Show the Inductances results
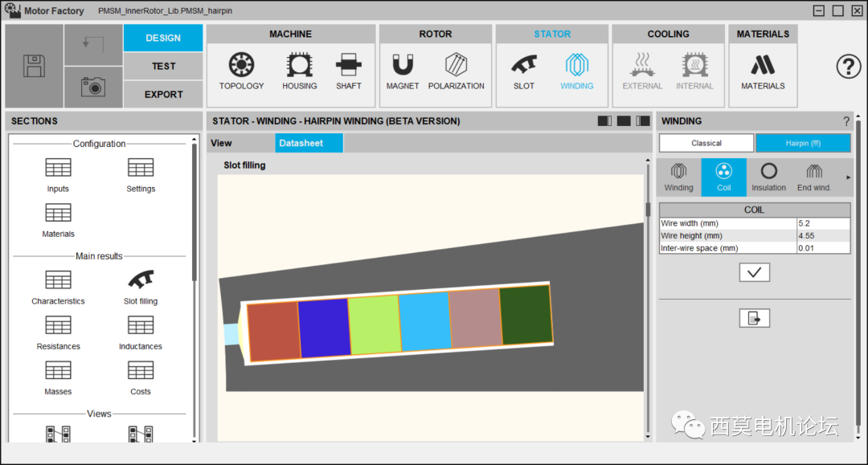 [141, 332]
